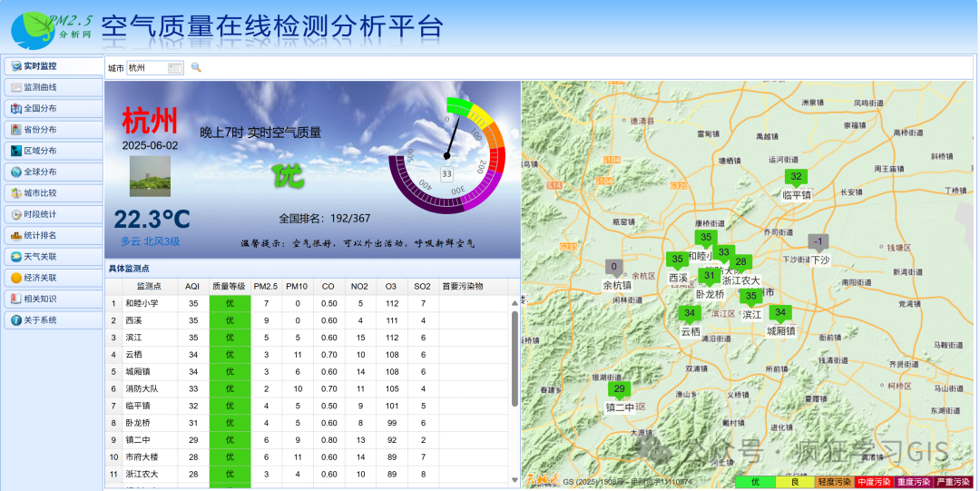
Task: Click the magnifier search icon beside city field
Action: pyautogui.click(x=196, y=68)
